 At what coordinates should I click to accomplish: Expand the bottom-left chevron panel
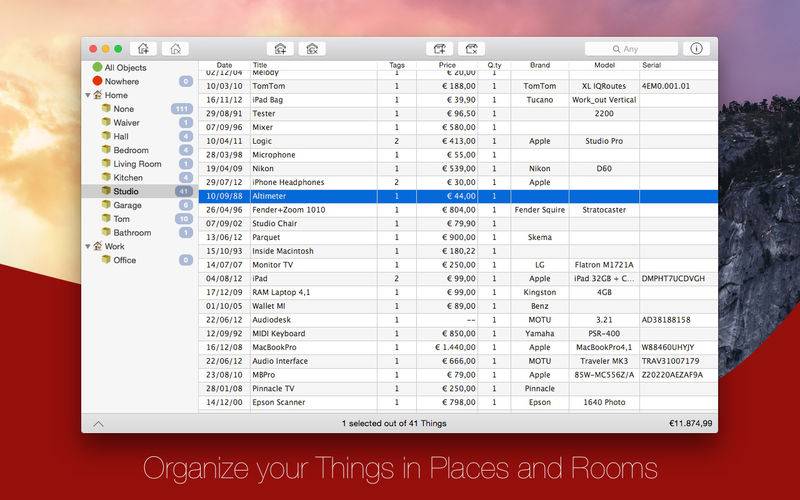coord(98,424)
